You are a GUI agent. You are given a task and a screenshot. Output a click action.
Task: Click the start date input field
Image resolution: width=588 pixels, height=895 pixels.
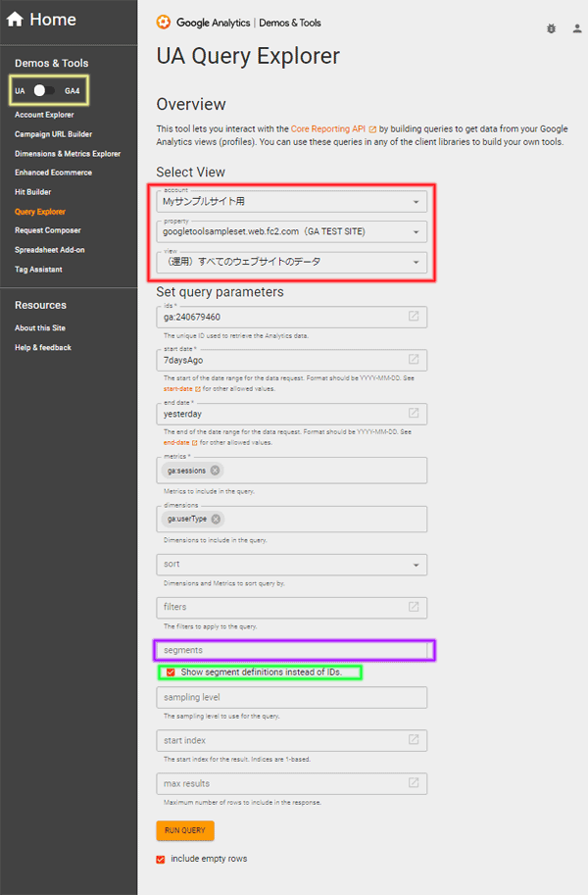pos(292,360)
